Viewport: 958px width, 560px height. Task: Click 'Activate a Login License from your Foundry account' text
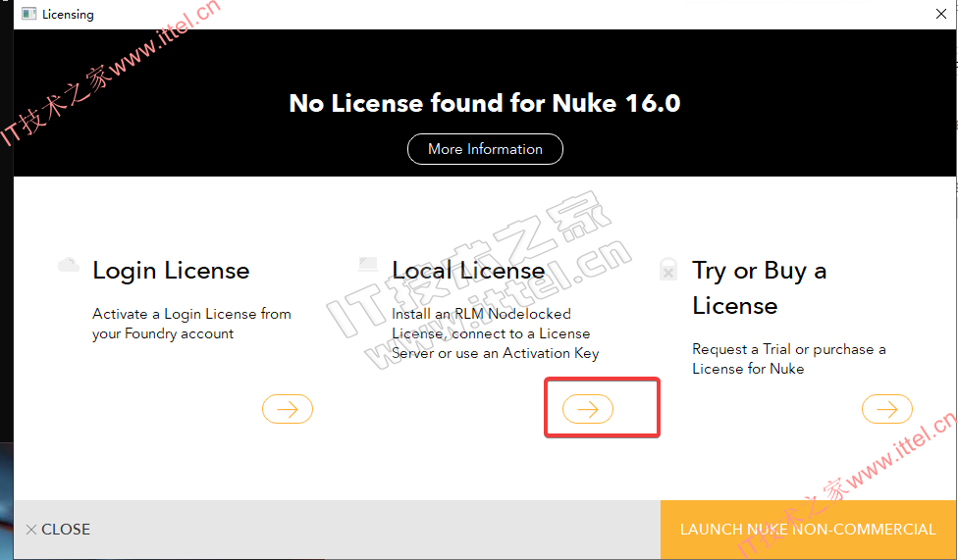pyautogui.click(x=191, y=324)
